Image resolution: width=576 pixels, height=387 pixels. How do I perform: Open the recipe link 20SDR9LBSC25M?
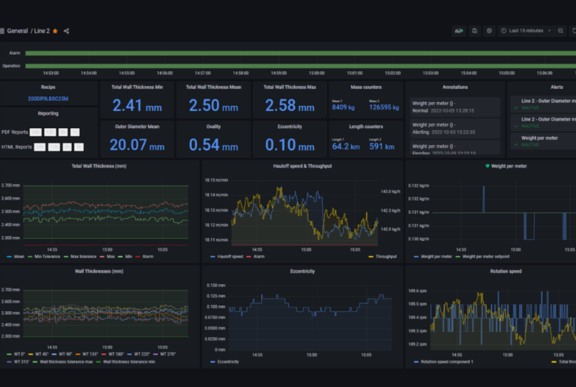coord(48,99)
